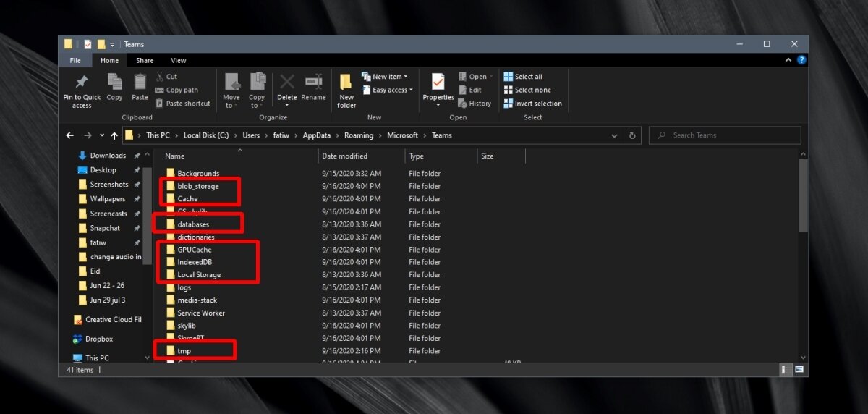Click Copy path in Clipboard group

[176, 90]
